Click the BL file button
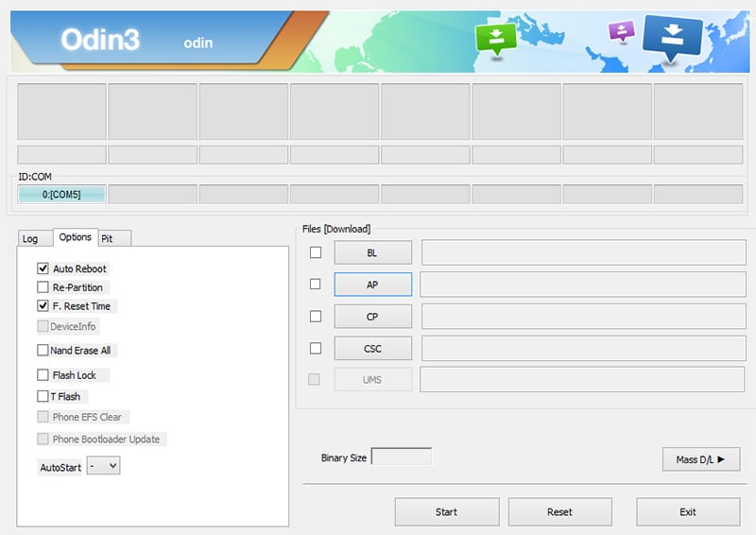Viewport: 756px width, 535px height. tap(372, 252)
